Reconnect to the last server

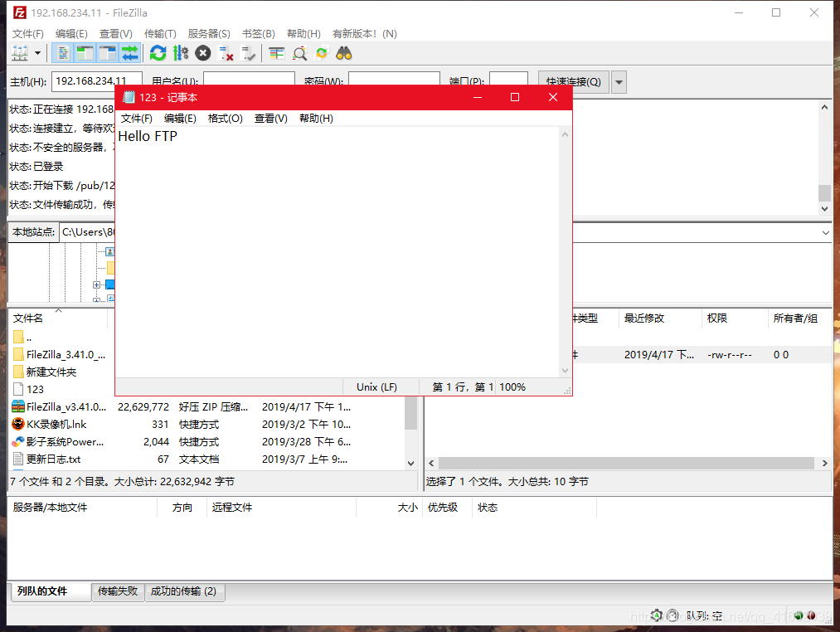tap(248, 53)
